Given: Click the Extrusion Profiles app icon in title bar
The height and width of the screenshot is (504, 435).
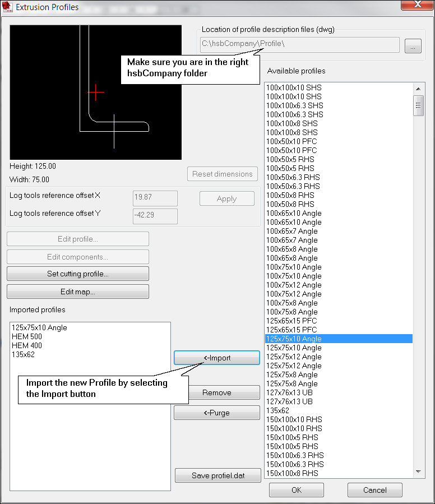Looking at the screenshot, I should click(7, 6).
